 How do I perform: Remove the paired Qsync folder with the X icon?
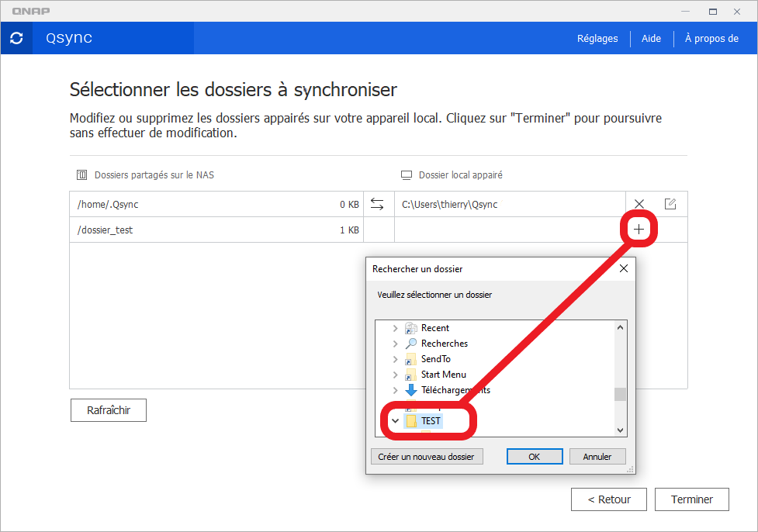[x=639, y=204]
